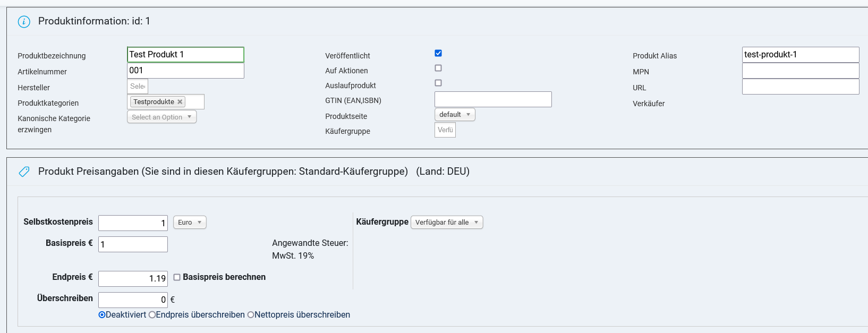Select Nettopreis überschreiben radio option

(x=251, y=315)
